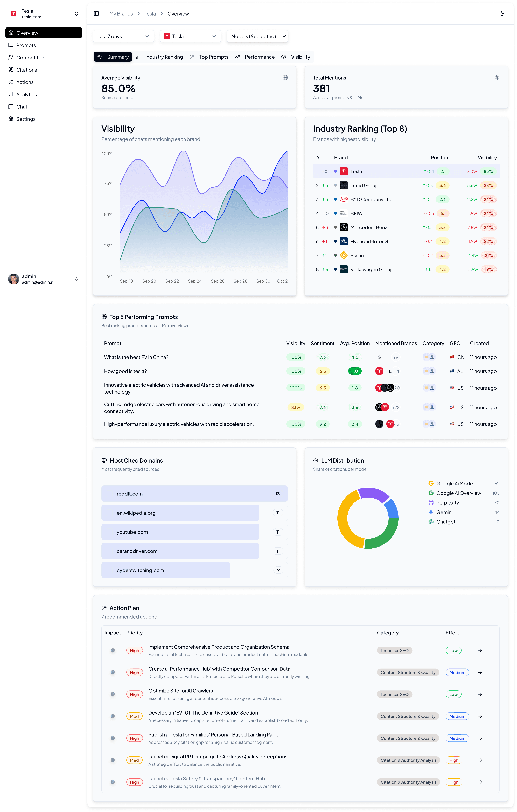The image size is (517, 812).
Task: Go to Analytics in sidebar
Action: pyautogui.click(x=26, y=94)
